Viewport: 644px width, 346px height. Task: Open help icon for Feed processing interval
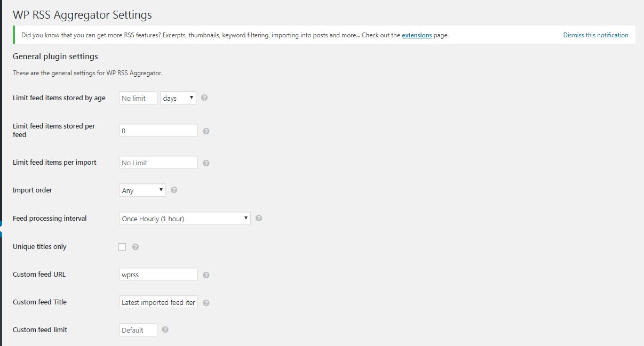pos(259,218)
